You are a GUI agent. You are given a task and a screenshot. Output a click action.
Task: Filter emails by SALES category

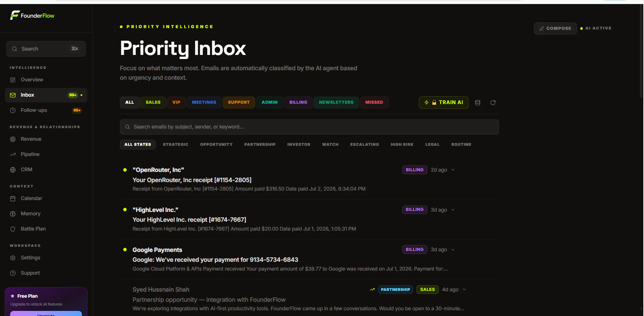153,102
